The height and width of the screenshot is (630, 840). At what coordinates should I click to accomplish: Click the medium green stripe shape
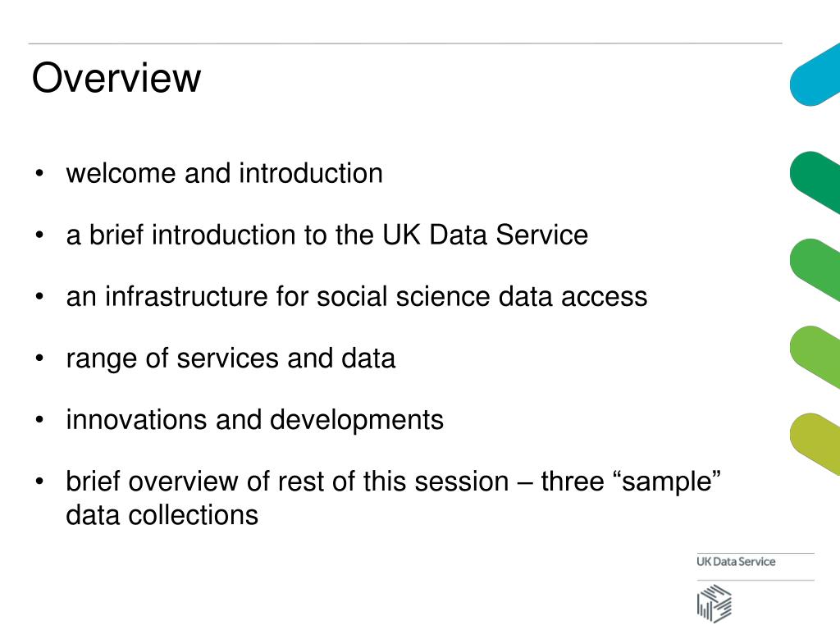click(x=815, y=269)
